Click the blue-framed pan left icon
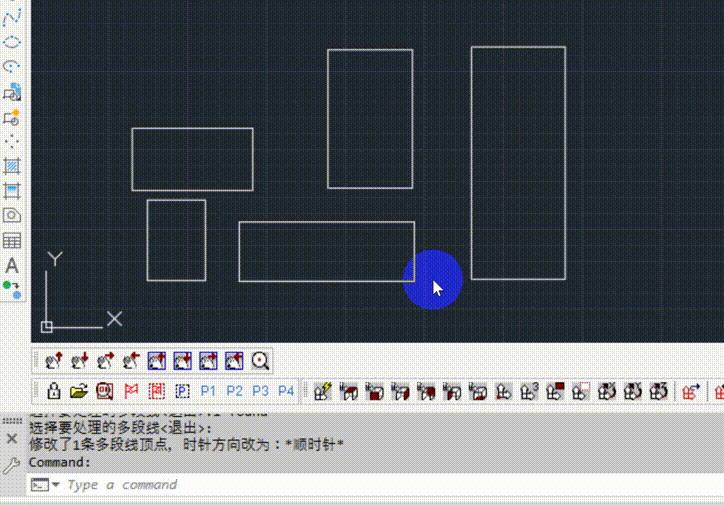Image resolution: width=724 pixels, height=506 pixels. point(234,361)
